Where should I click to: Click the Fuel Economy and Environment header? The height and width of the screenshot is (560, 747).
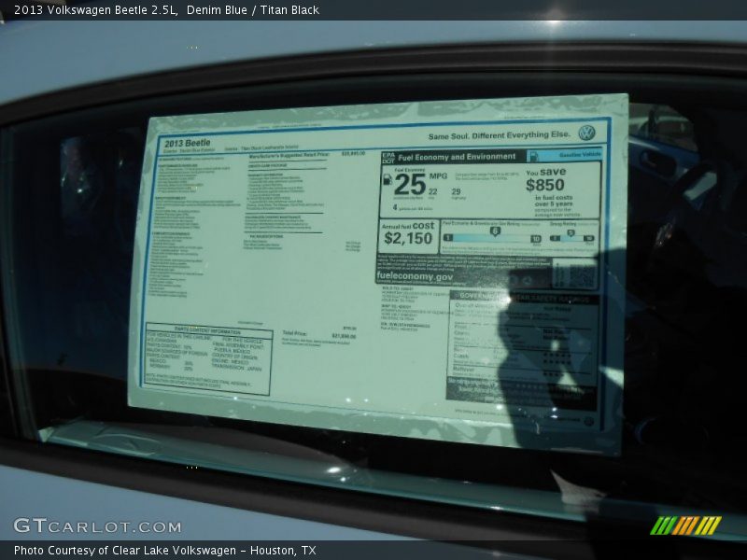(x=458, y=157)
